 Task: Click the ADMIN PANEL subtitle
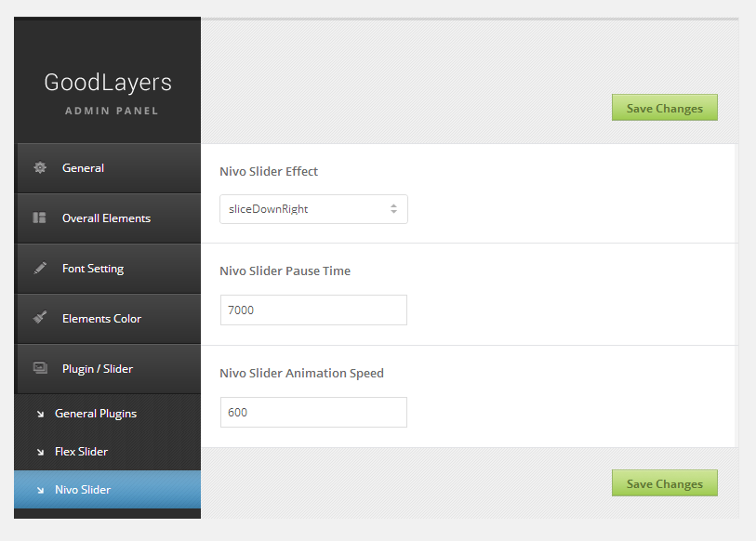coord(112,111)
